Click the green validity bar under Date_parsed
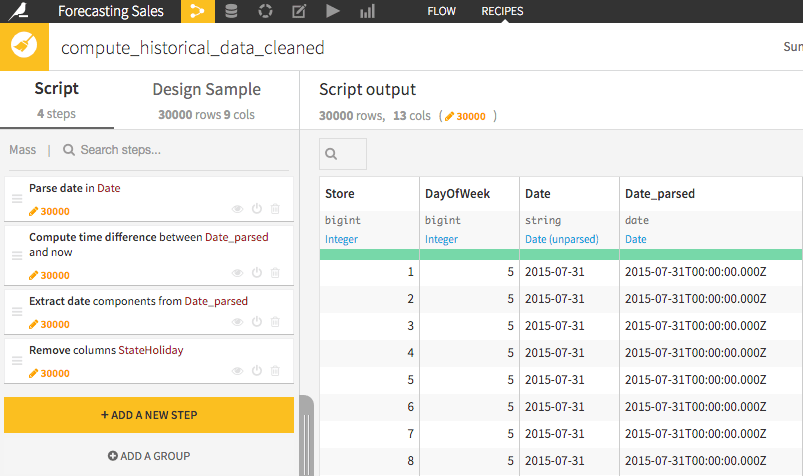The width and height of the screenshot is (803, 476). tap(710, 255)
